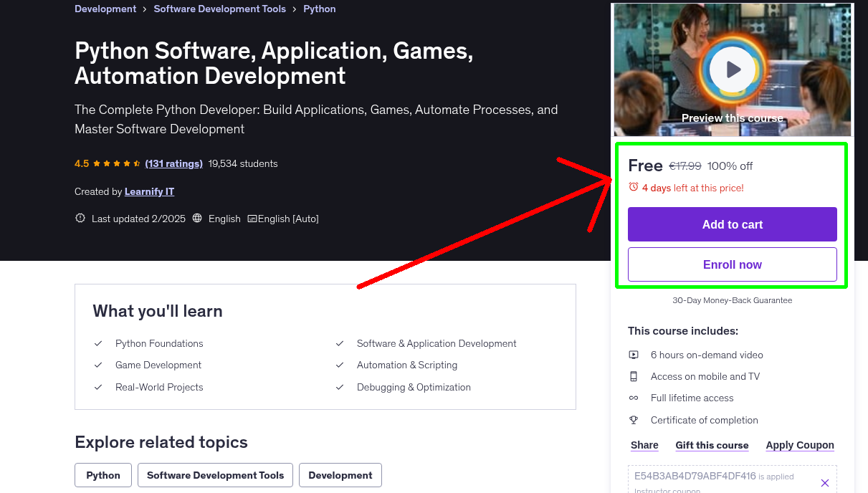868x493 pixels.
Task: Click the Share option
Action: point(644,445)
